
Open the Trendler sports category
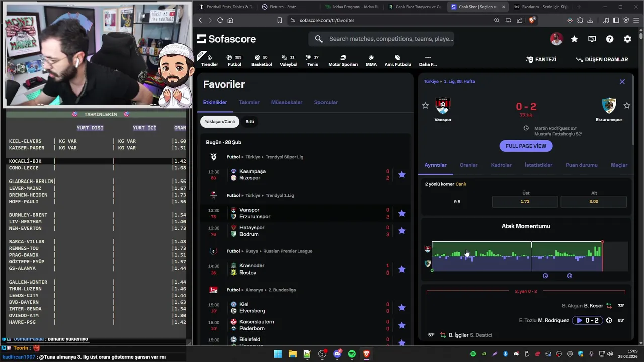(210, 60)
